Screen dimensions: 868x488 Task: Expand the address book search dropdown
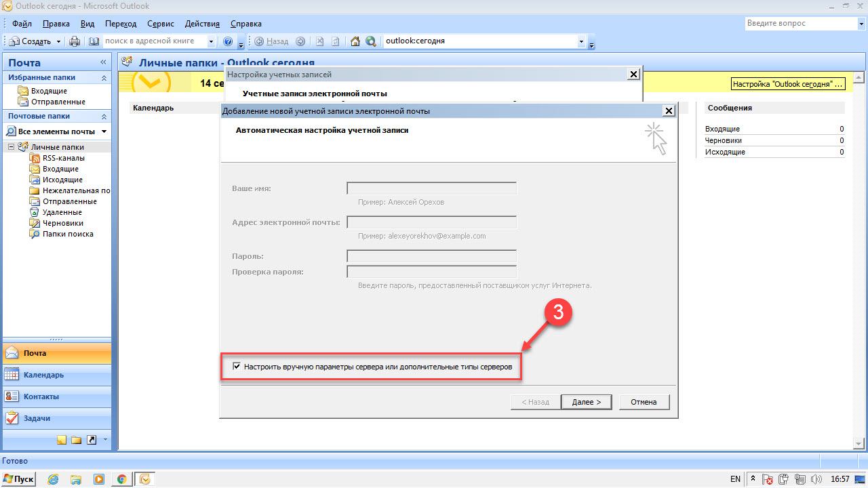point(211,41)
